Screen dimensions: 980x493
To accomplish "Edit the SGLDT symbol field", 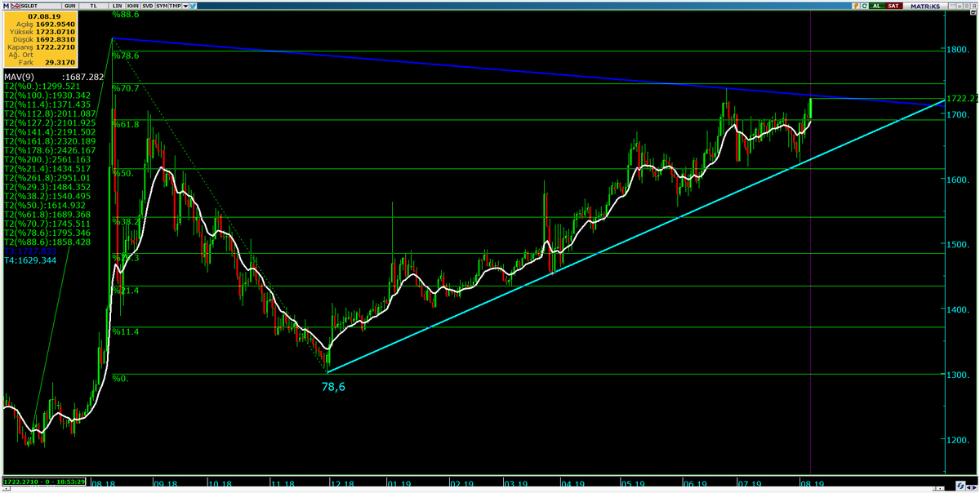I will click(41, 6).
